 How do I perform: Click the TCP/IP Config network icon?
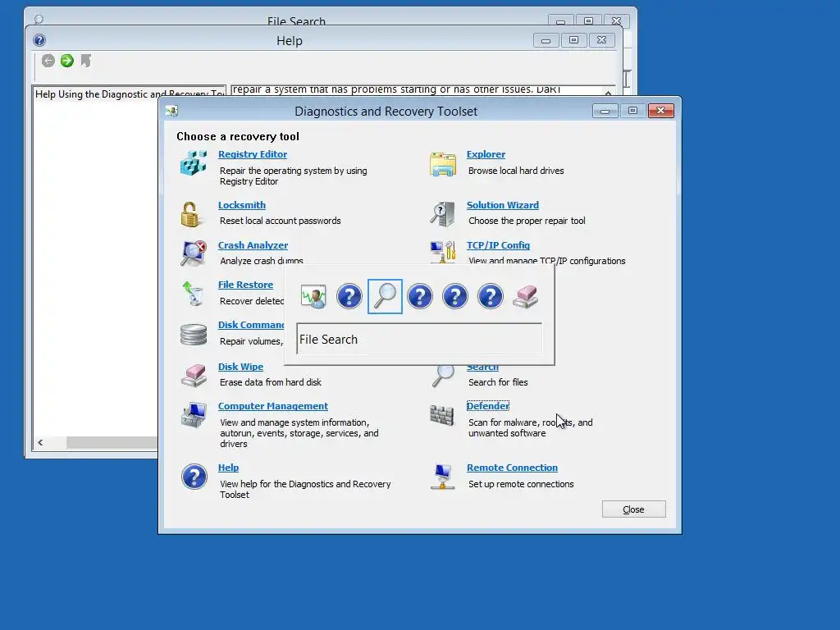[443, 252]
